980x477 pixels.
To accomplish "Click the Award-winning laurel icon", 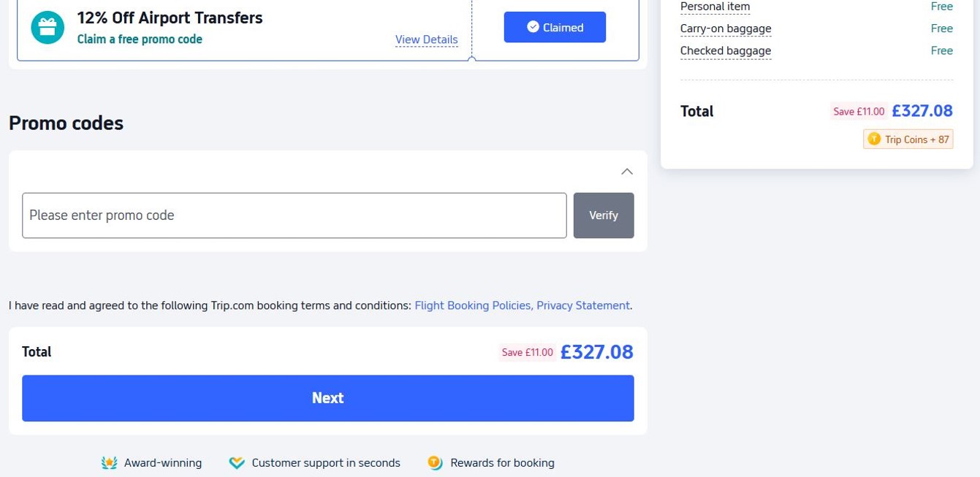I will click(109, 462).
